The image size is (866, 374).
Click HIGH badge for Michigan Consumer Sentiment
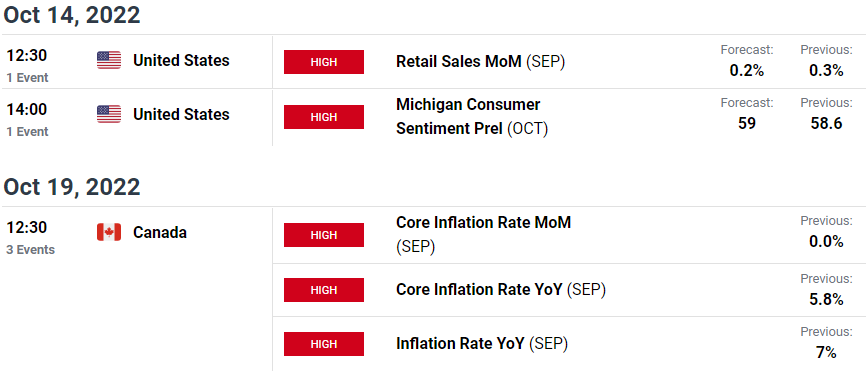point(324,117)
